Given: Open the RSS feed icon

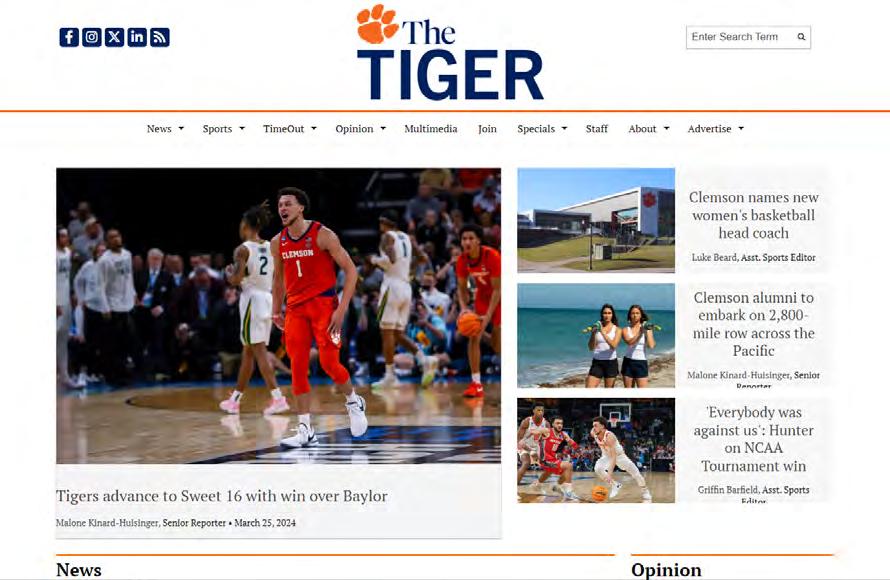Looking at the screenshot, I should pos(159,37).
